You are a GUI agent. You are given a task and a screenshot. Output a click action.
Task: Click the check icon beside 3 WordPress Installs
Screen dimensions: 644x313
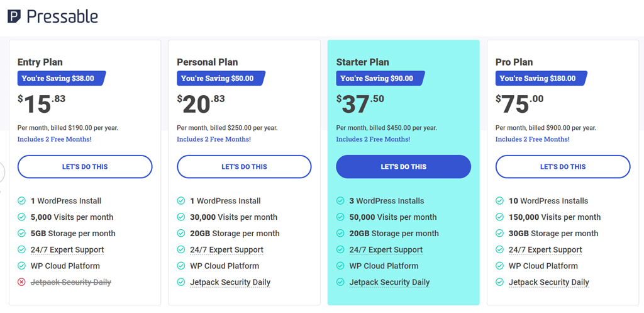(x=340, y=201)
